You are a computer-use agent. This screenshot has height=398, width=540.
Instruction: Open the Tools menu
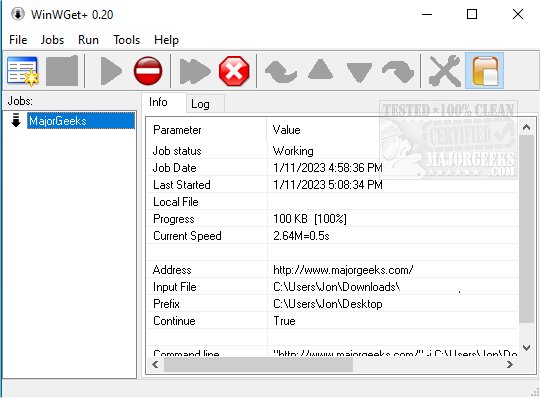[x=126, y=40]
